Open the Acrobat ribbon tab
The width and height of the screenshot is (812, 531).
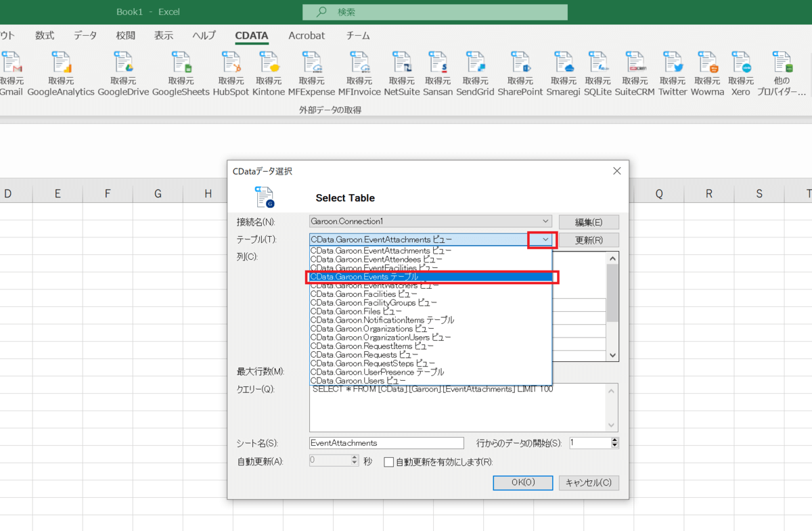pyautogui.click(x=307, y=36)
